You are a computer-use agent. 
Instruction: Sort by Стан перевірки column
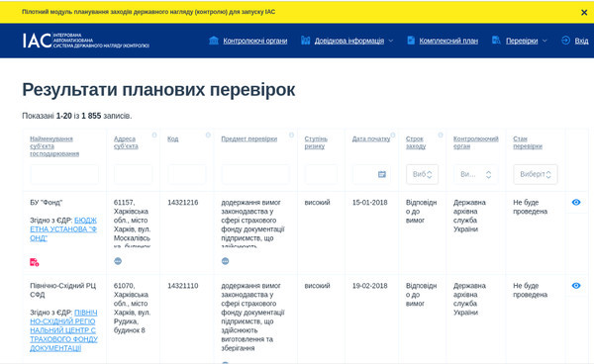click(x=528, y=142)
